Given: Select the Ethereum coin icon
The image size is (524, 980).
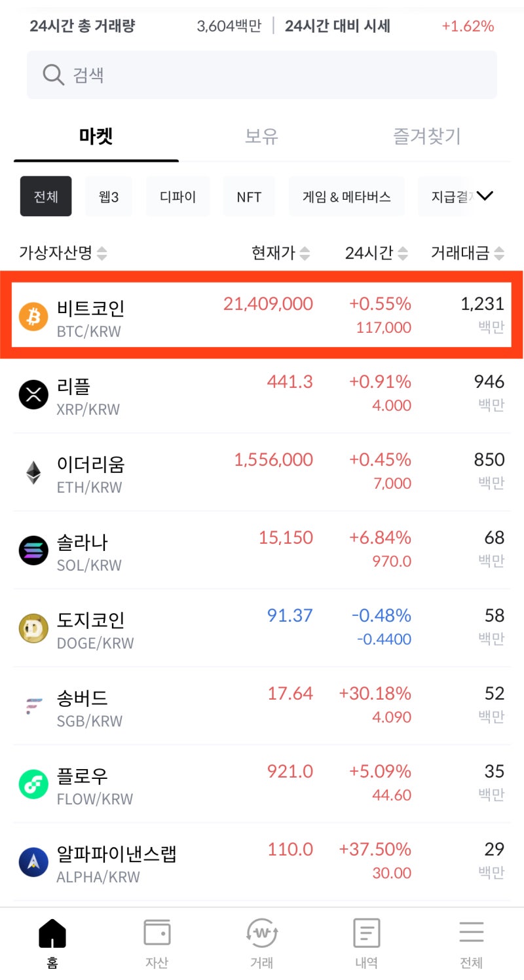Looking at the screenshot, I should pyautogui.click(x=33, y=472).
